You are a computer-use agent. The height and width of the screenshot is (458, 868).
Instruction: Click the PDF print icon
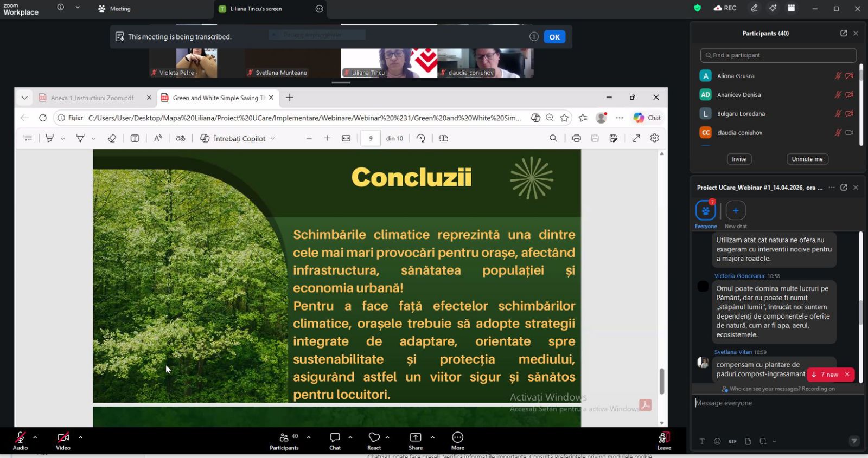click(x=576, y=138)
